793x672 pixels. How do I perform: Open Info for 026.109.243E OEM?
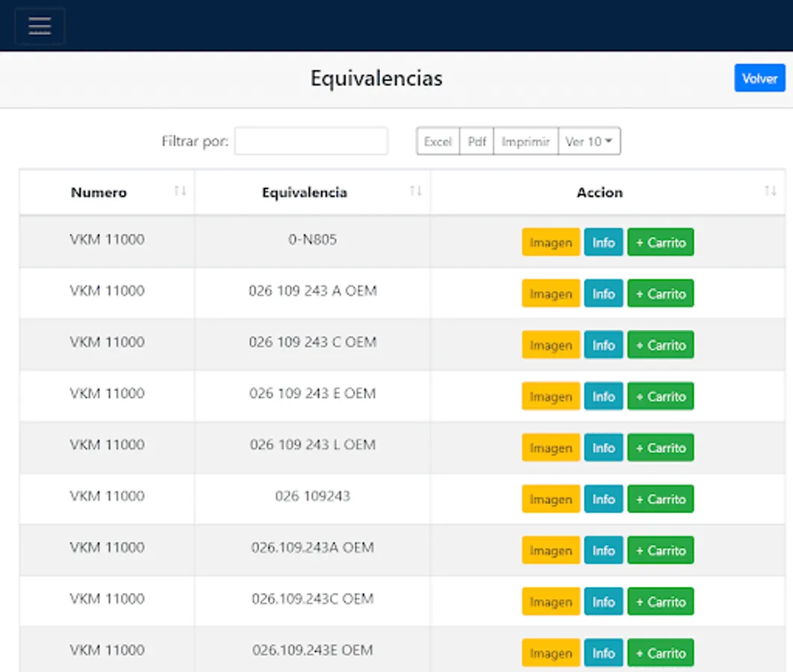pos(603,653)
